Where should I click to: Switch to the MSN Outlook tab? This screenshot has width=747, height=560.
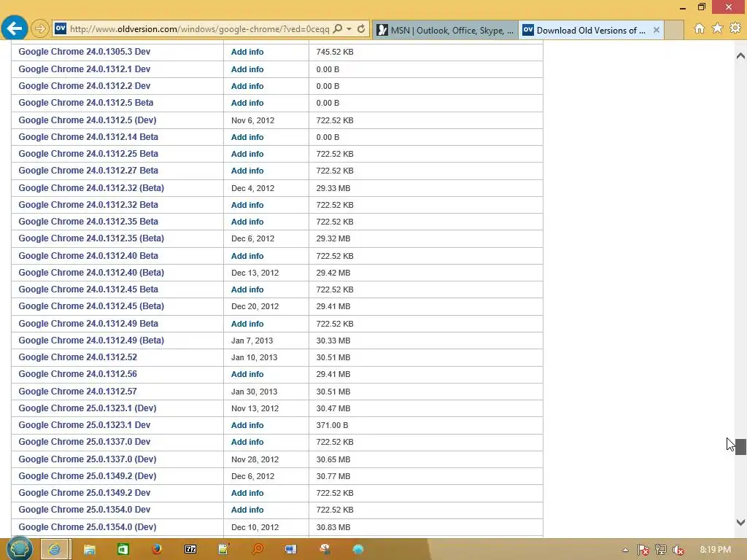pos(446,30)
